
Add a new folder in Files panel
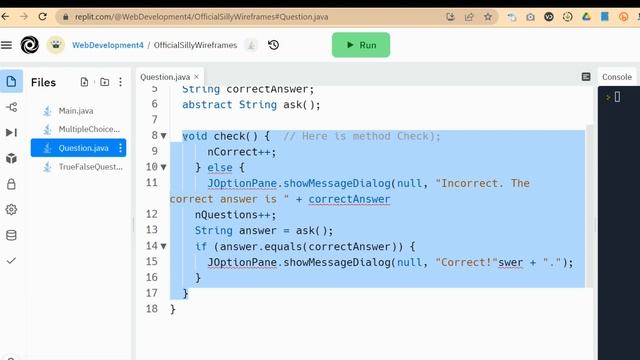click(x=104, y=82)
